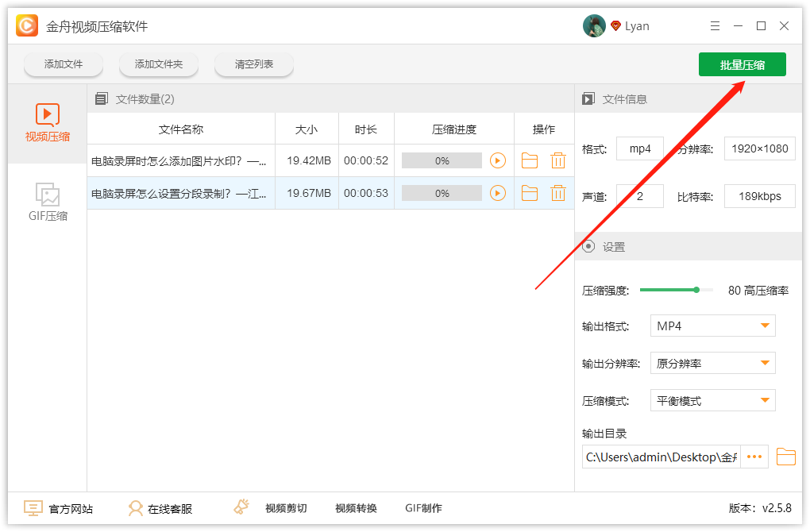Open folder for the 添加图片水印 video row
The width and height of the screenshot is (810, 532).
point(530,160)
